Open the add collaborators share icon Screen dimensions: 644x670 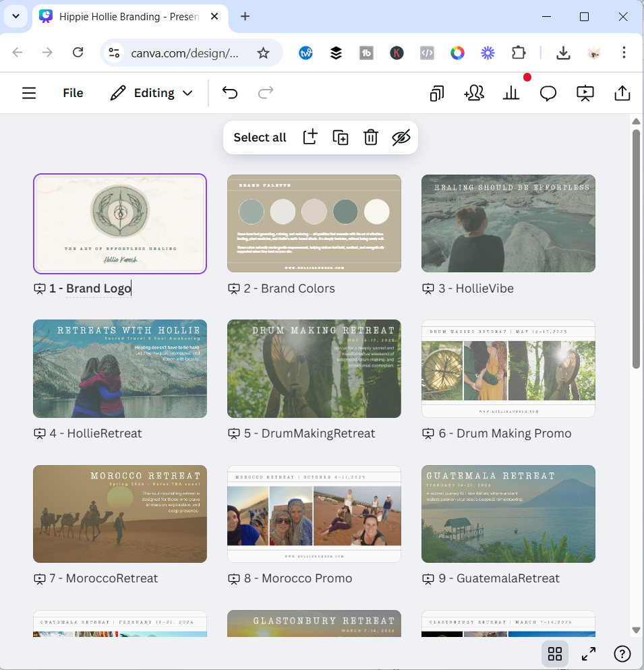click(x=474, y=93)
